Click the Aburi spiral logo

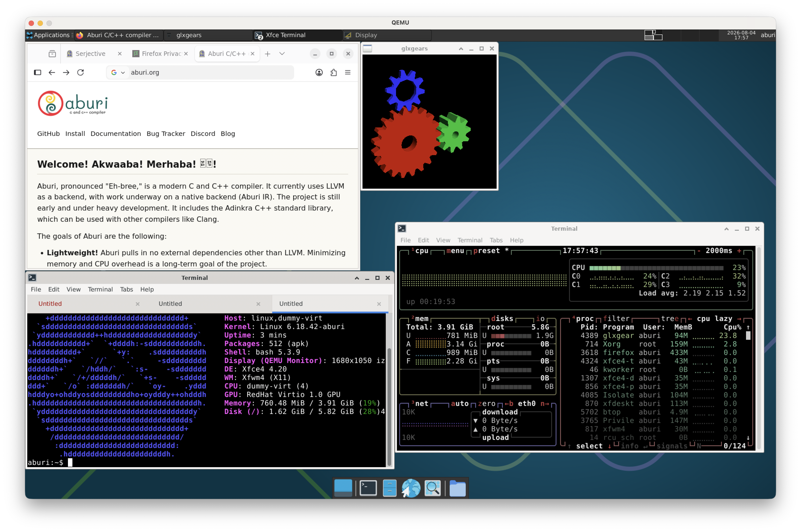click(50, 103)
